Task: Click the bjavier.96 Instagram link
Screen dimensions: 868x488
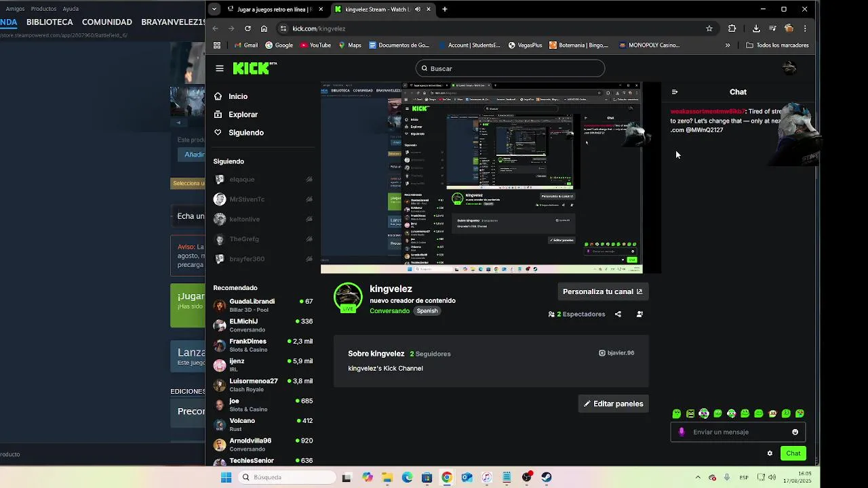Action: (x=616, y=352)
